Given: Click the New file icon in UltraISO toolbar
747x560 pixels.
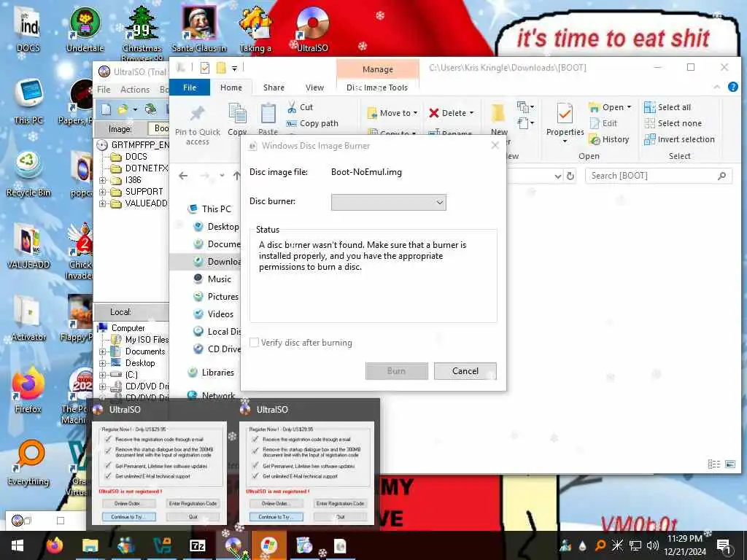Looking at the screenshot, I should (106, 109).
